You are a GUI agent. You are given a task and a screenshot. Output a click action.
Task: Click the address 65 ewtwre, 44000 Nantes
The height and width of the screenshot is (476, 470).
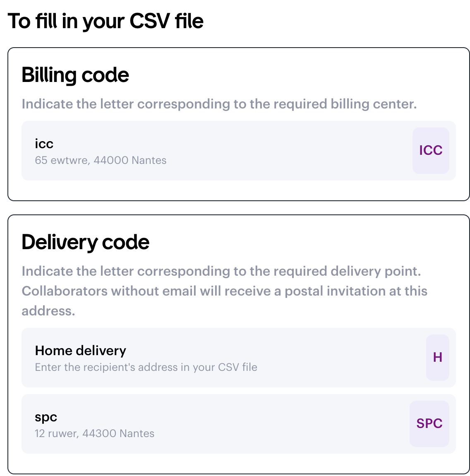tap(101, 160)
